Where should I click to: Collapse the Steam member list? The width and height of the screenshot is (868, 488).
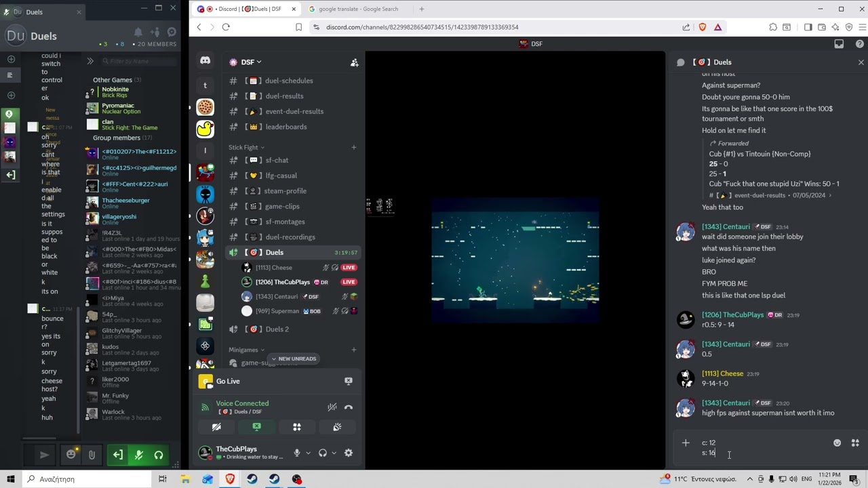point(90,61)
